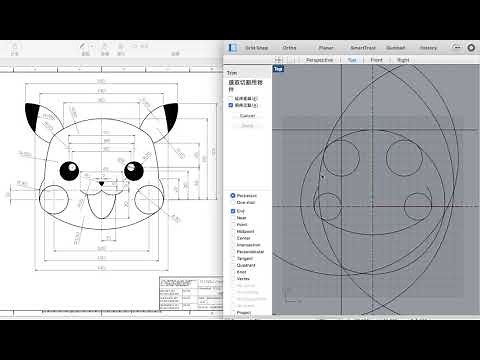Enable the Intersection object snap
480x360 pixels.
[x=233, y=245]
